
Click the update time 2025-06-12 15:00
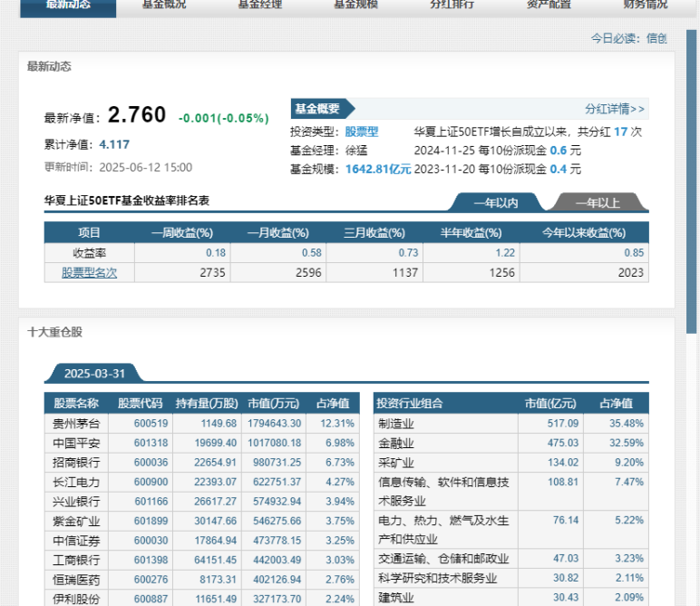point(146,168)
